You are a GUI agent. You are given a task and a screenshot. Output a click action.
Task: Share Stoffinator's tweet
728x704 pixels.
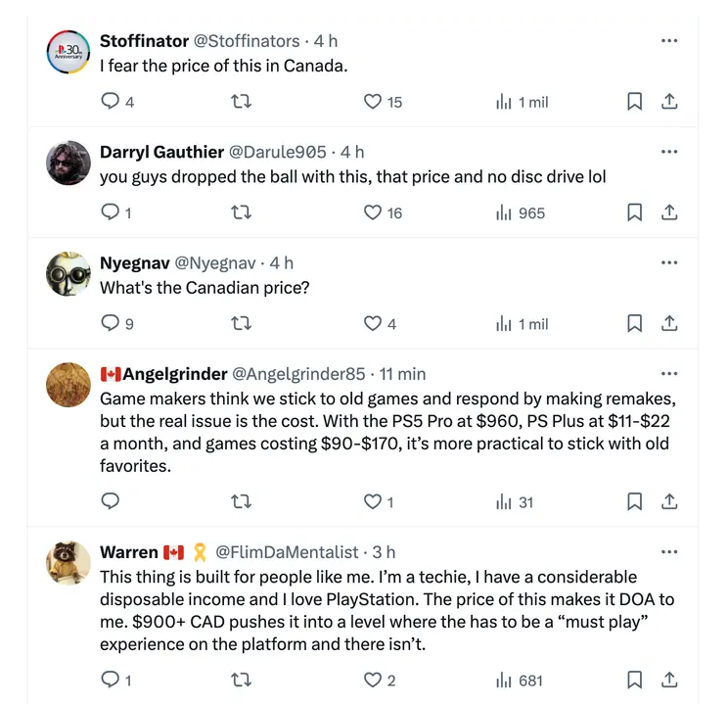click(x=669, y=101)
